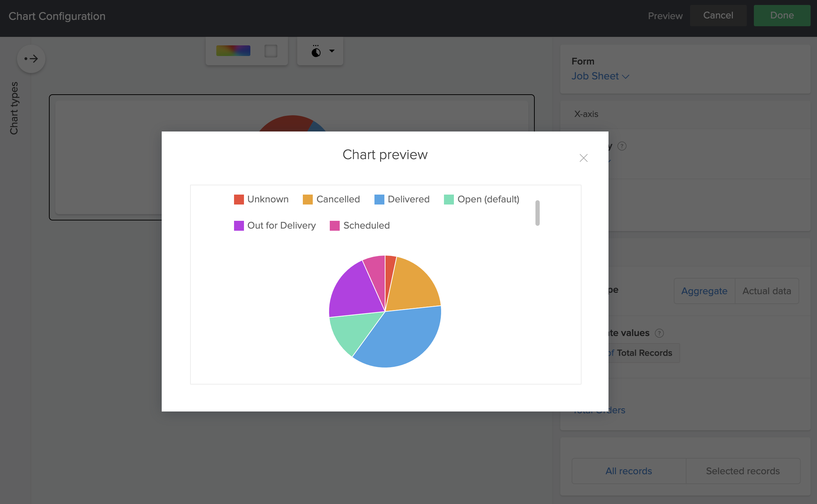This screenshot has height=504, width=817.
Task: Click the legend scrollbar in the preview
Action: [538, 213]
